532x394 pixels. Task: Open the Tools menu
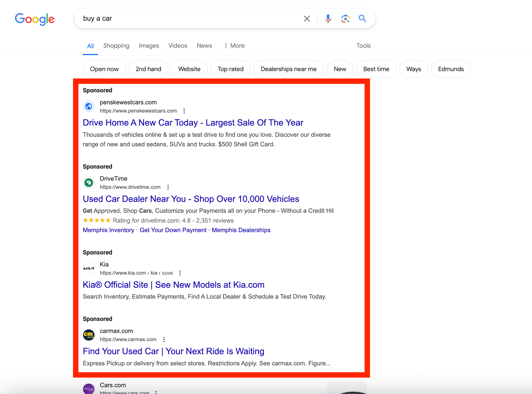coord(363,46)
